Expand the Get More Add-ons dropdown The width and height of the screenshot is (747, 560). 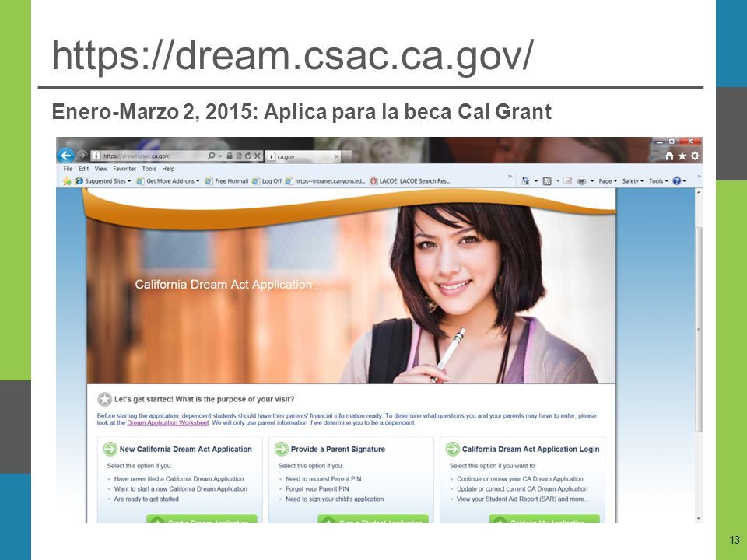click(x=198, y=181)
